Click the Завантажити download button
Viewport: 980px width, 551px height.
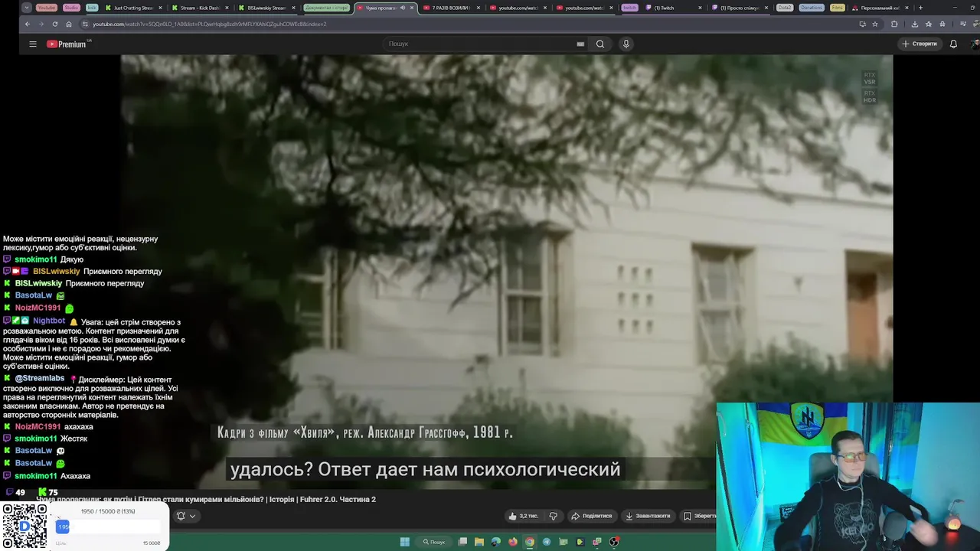click(x=648, y=516)
